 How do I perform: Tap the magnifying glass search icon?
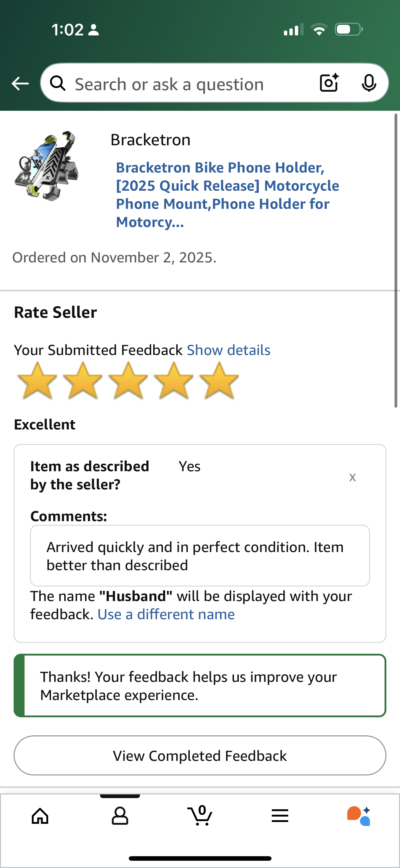[58, 83]
